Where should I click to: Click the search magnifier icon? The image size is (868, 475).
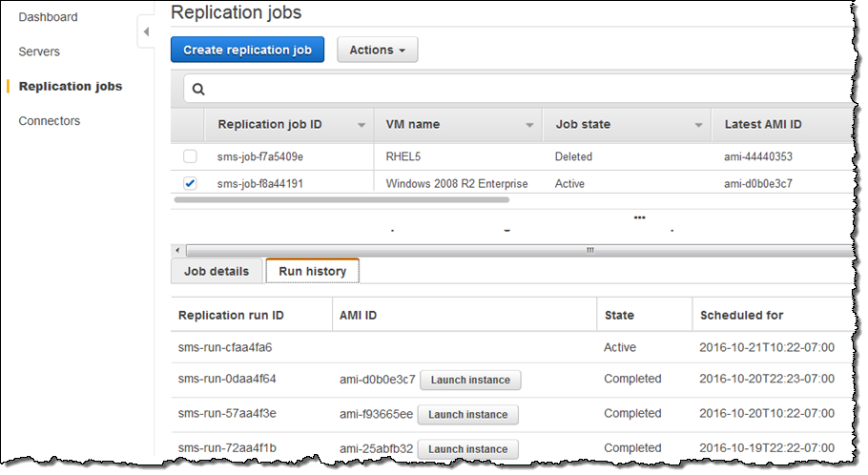pyautogui.click(x=199, y=89)
